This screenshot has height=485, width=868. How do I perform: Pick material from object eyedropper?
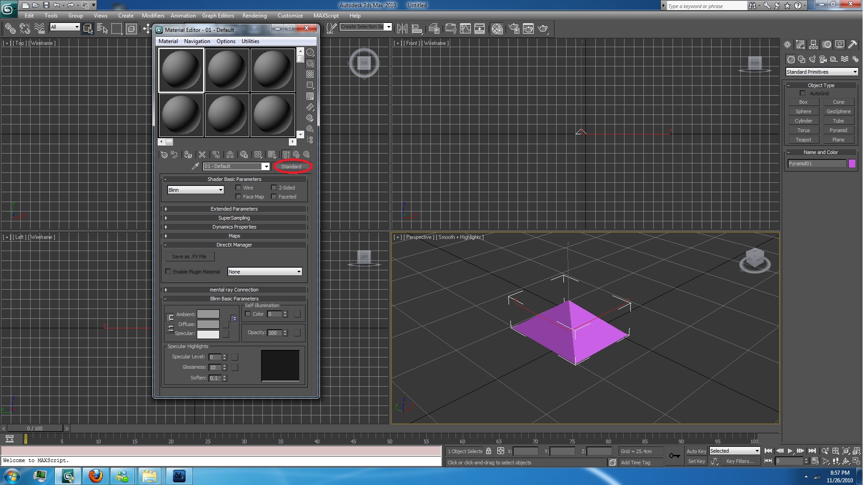click(195, 166)
